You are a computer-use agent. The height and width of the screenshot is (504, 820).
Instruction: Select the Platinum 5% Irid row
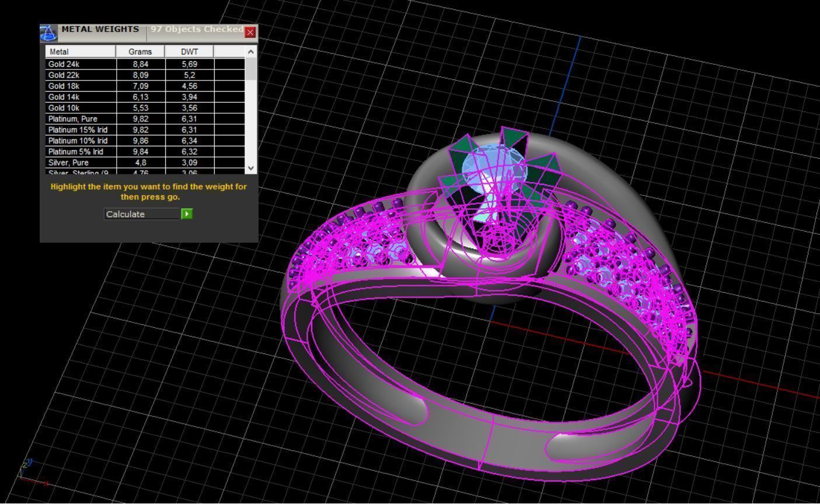[x=145, y=152]
